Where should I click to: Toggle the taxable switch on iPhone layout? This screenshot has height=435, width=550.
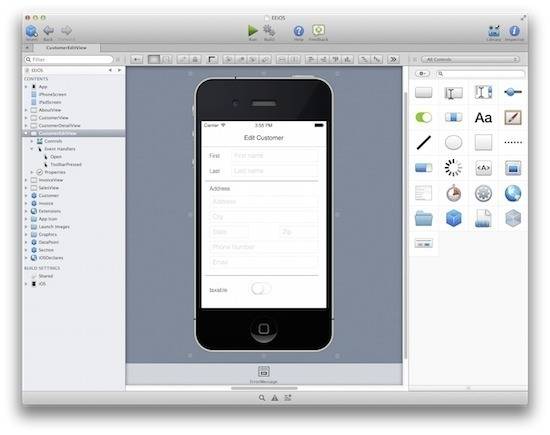click(260, 289)
